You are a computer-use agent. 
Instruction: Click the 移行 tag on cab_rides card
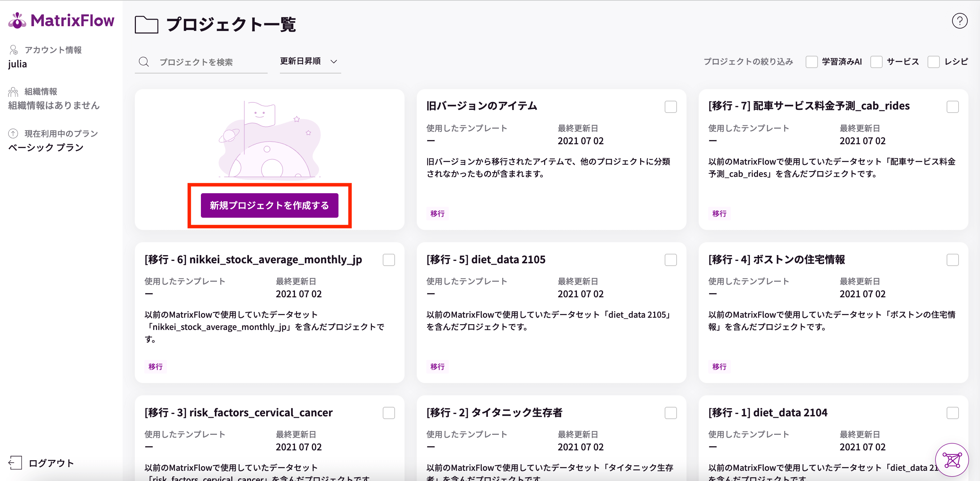click(x=719, y=214)
